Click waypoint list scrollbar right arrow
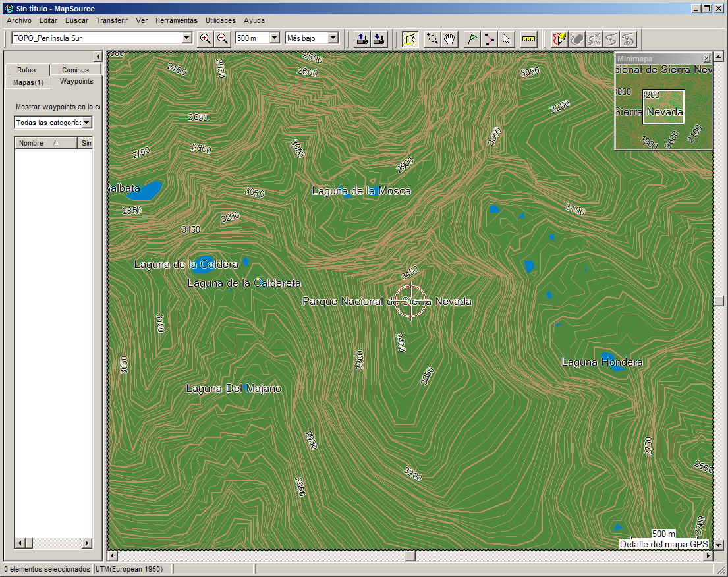728x577 pixels. point(87,543)
